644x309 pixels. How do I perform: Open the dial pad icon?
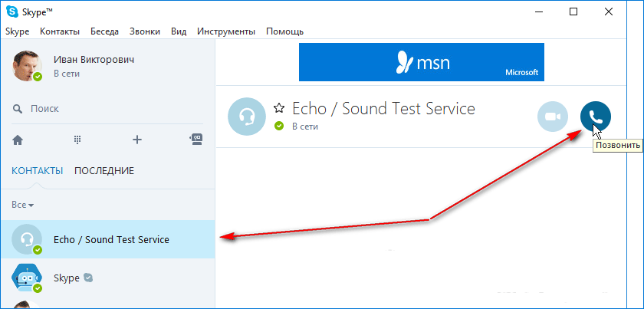pyautogui.click(x=77, y=140)
